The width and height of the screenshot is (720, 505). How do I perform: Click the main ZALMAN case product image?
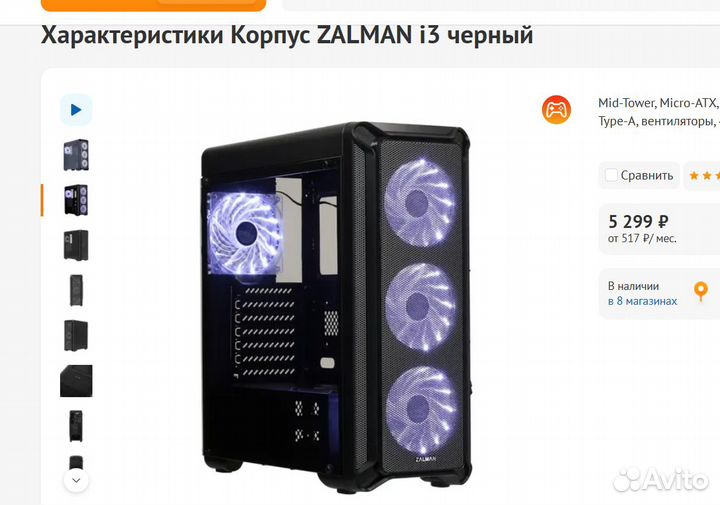[336, 307]
